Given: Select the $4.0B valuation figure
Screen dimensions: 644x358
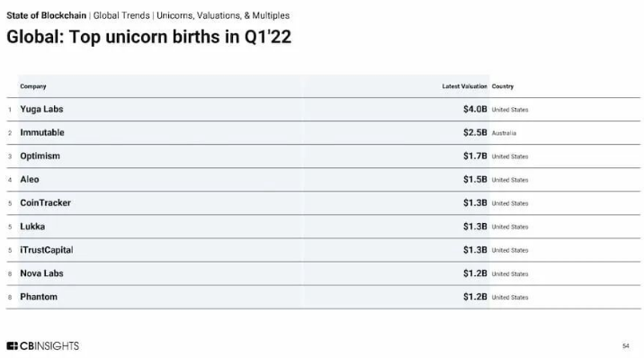Looking at the screenshot, I should (475, 109).
